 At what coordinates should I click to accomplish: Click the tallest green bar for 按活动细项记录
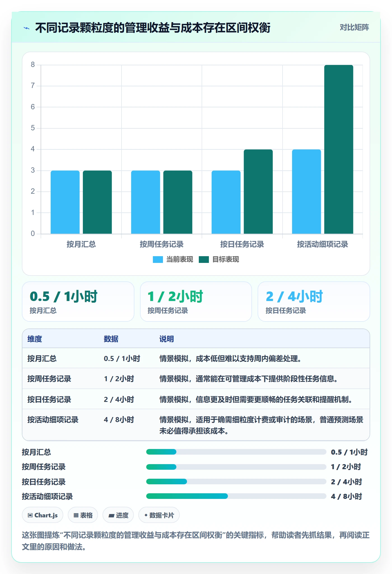click(x=339, y=149)
